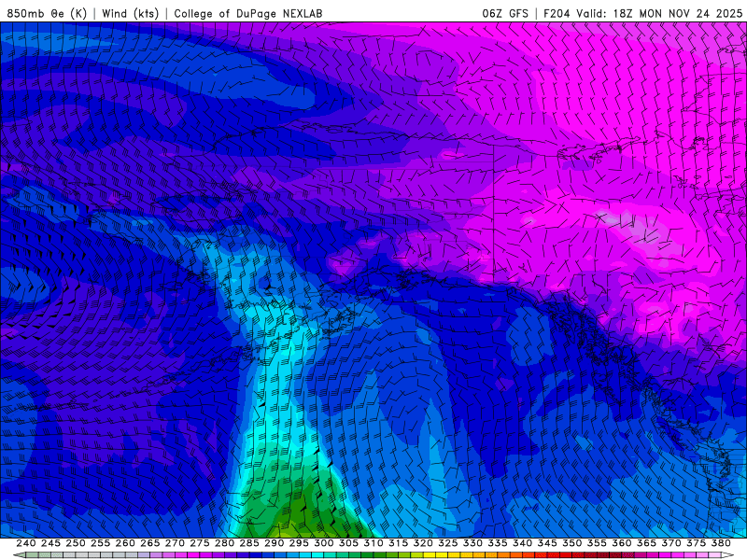Viewport: 747px width, 560px height.
Task: Click the right arrow end of the color bar
Action: 727,555
